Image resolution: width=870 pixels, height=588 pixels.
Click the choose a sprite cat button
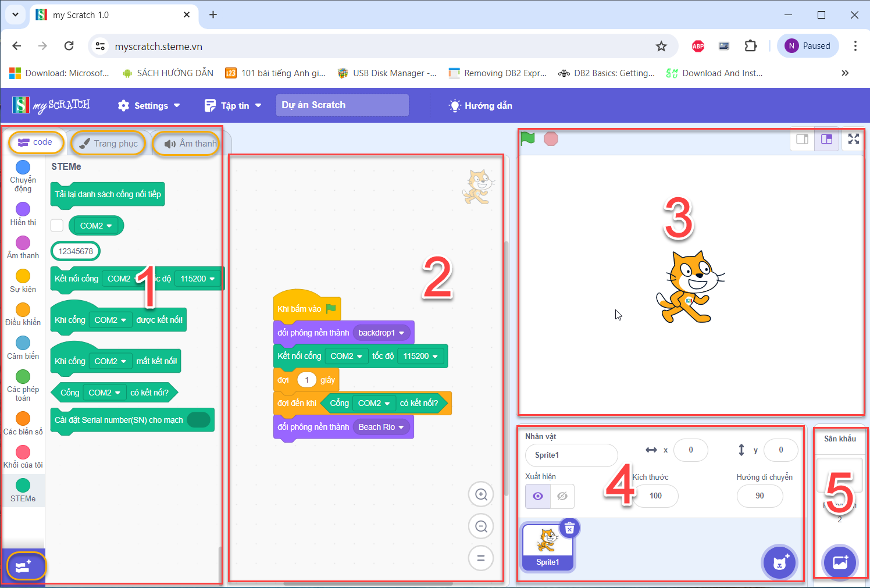(x=779, y=562)
